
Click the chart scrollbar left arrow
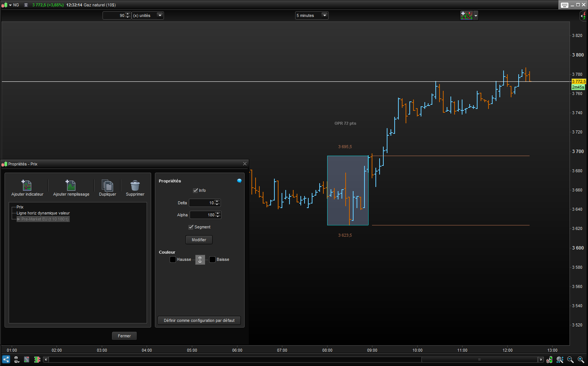coord(46,360)
